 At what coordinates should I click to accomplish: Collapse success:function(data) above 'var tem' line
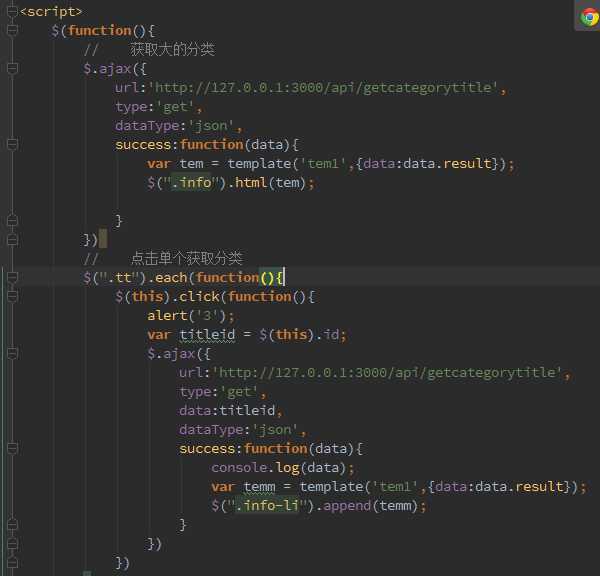tap(13, 144)
